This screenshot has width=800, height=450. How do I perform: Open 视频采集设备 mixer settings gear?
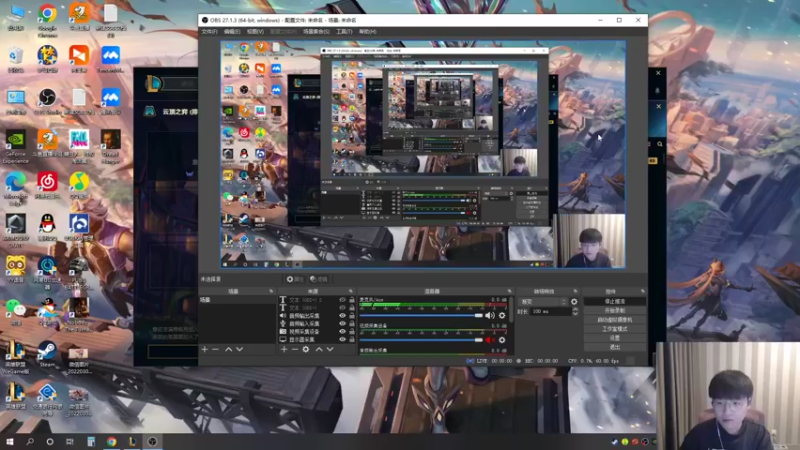(x=502, y=340)
